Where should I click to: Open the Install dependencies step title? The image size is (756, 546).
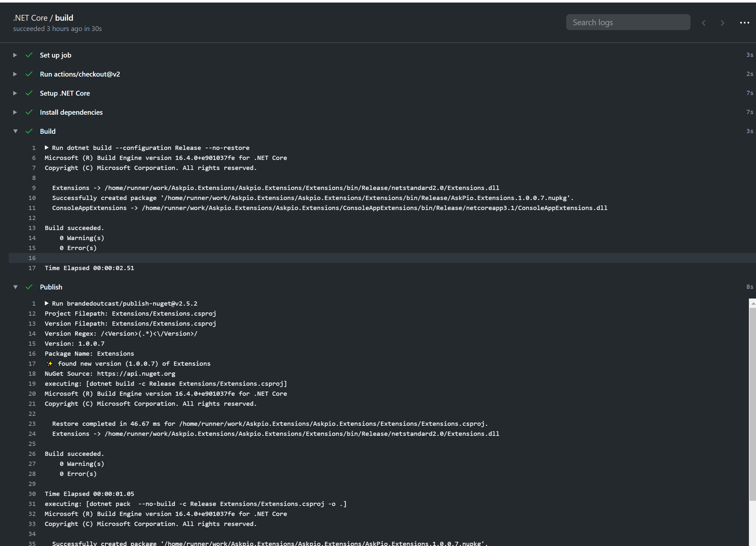(71, 112)
